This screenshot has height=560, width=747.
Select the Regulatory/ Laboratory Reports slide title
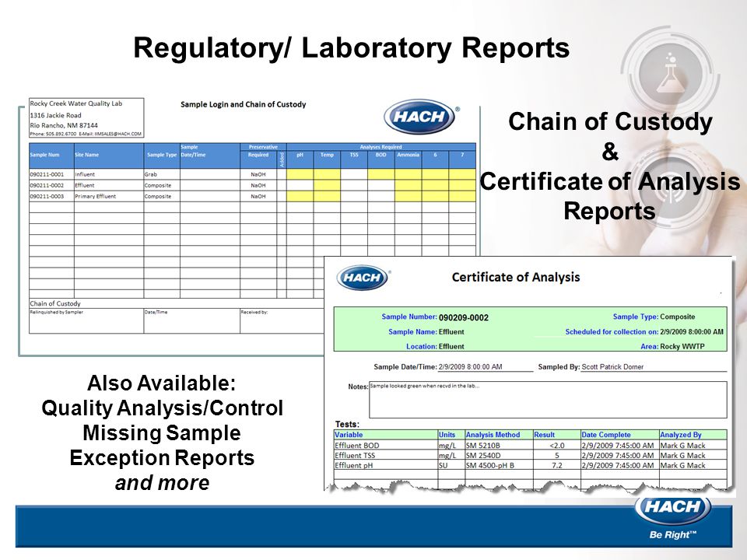pyautogui.click(x=351, y=47)
